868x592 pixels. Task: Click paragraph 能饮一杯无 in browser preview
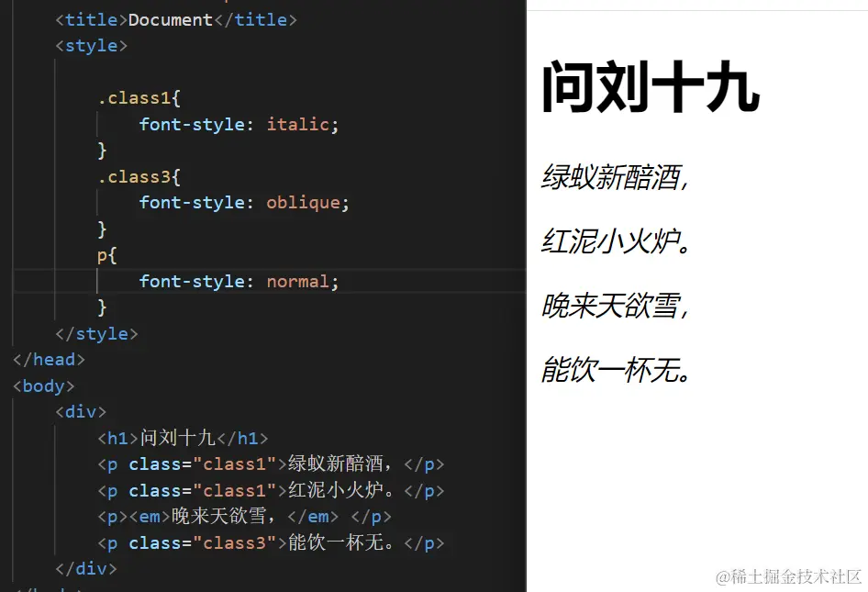pyautogui.click(x=616, y=370)
